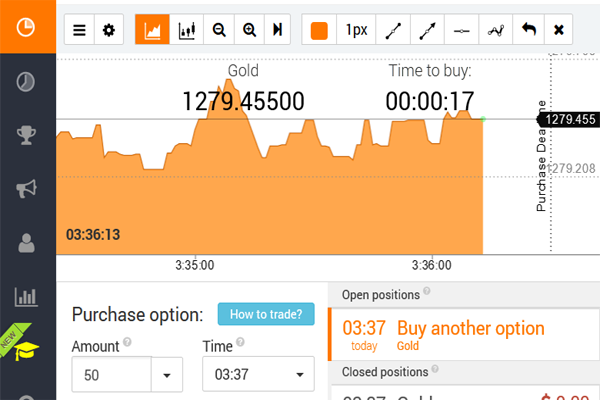
Task: Open the orange drawing color swatch
Action: pos(319,30)
